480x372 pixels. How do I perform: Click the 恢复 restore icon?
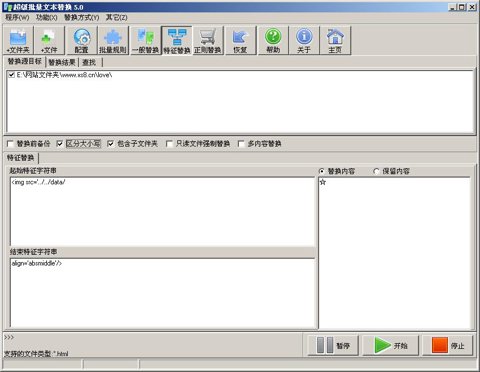click(x=241, y=41)
